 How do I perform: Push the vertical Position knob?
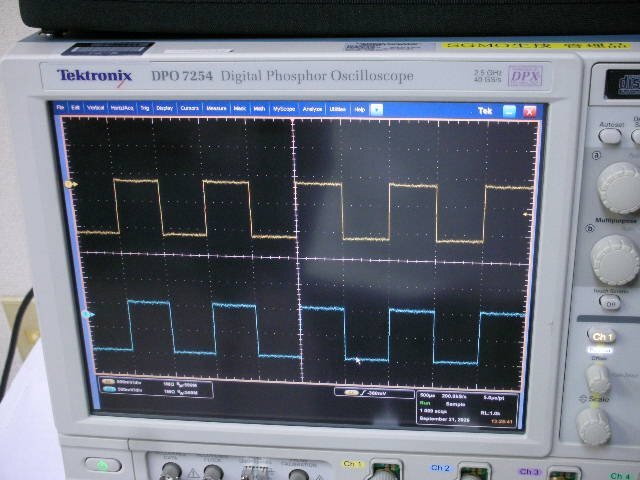[x=598, y=378]
